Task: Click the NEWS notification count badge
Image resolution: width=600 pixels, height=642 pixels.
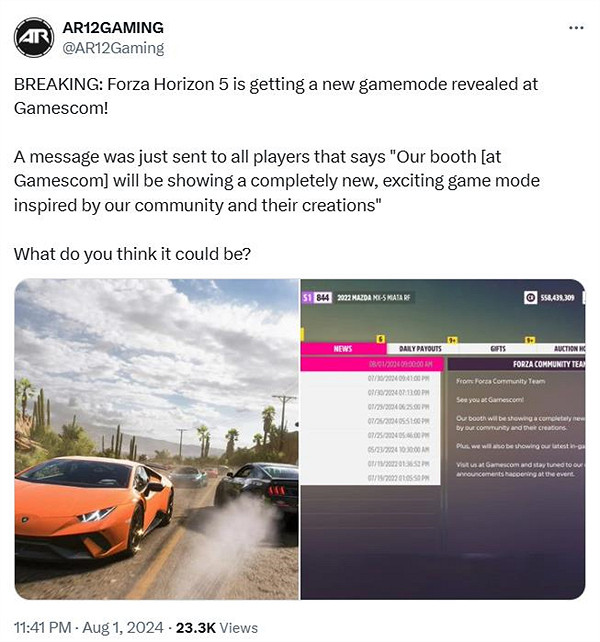Action: click(381, 339)
